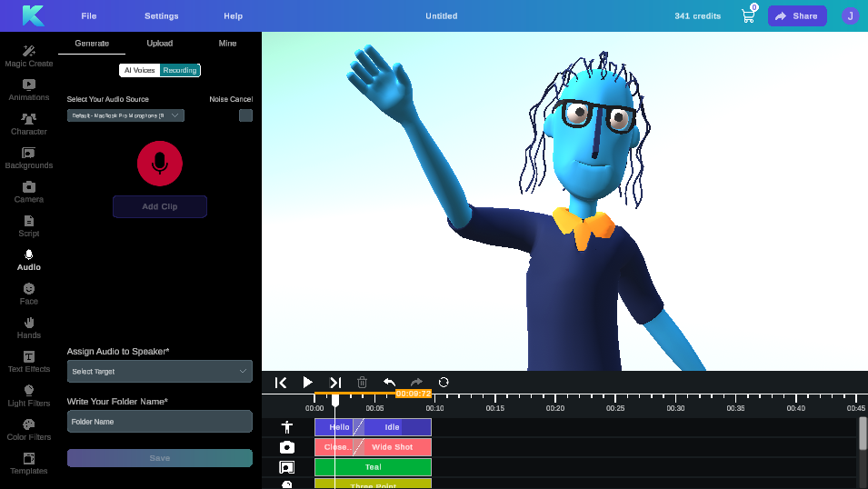Open the audio source microphone dropdown
This screenshot has width=868, height=489.
pos(125,115)
